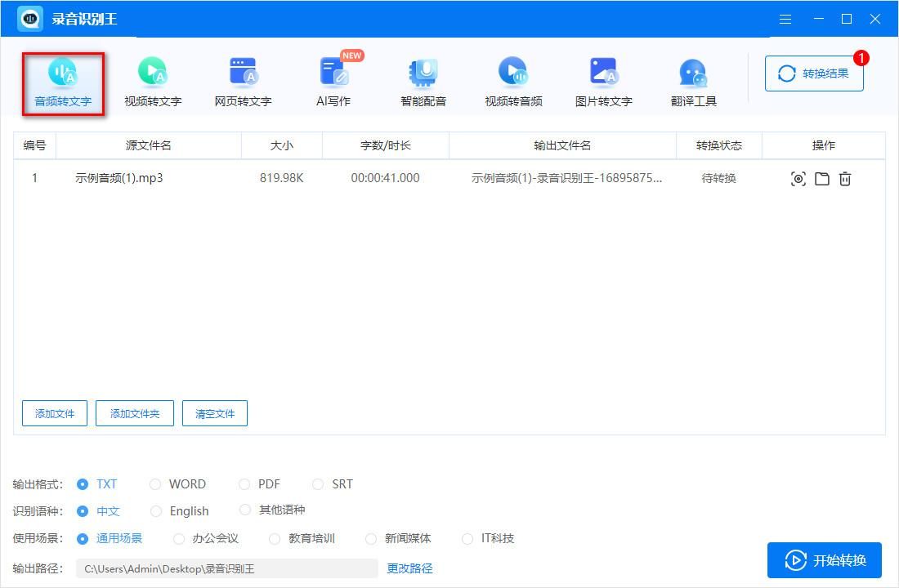This screenshot has height=588, width=899.
Task: Choose PDF output format
Action: (x=259, y=484)
